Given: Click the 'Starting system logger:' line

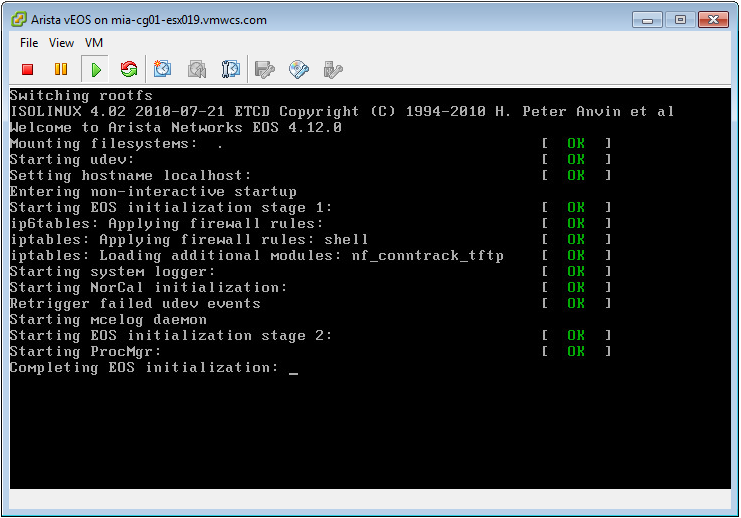Looking at the screenshot, I should [x=112, y=272].
